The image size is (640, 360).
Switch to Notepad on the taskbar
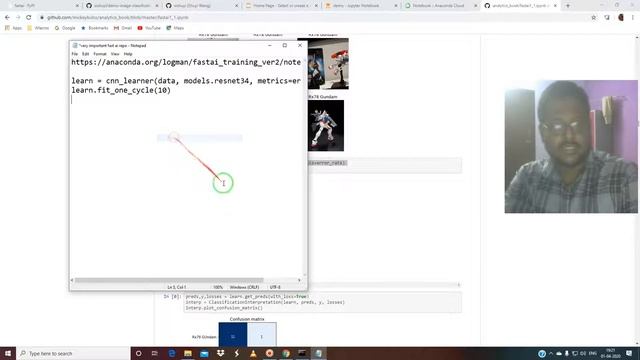pos(318,353)
